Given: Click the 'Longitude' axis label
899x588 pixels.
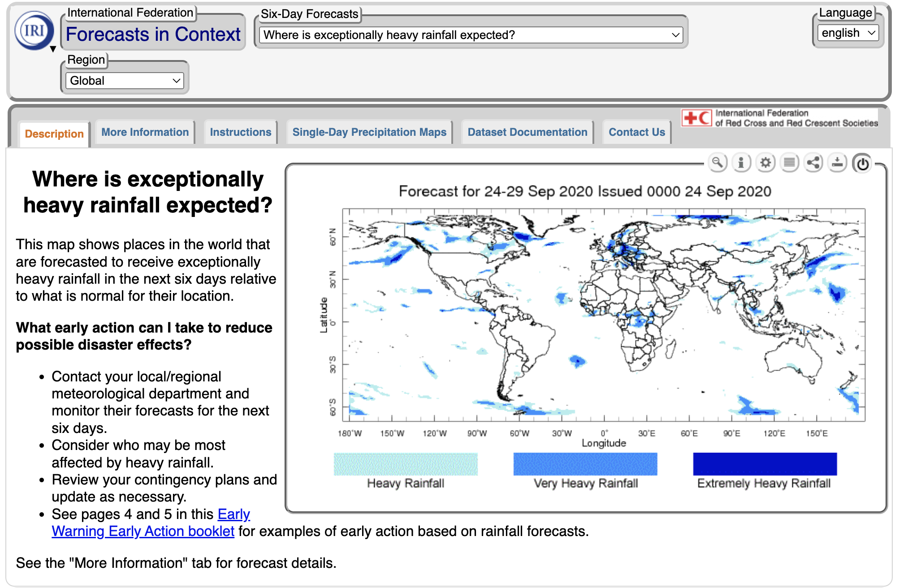Looking at the screenshot, I should [604, 443].
